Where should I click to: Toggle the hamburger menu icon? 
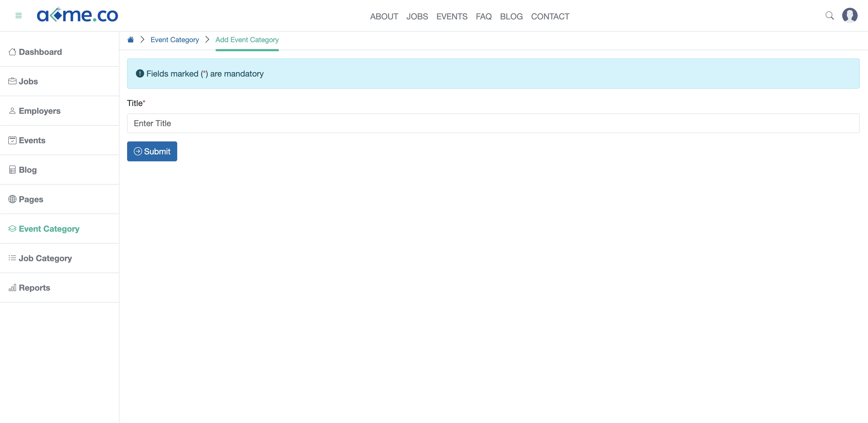pyautogui.click(x=19, y=16)
